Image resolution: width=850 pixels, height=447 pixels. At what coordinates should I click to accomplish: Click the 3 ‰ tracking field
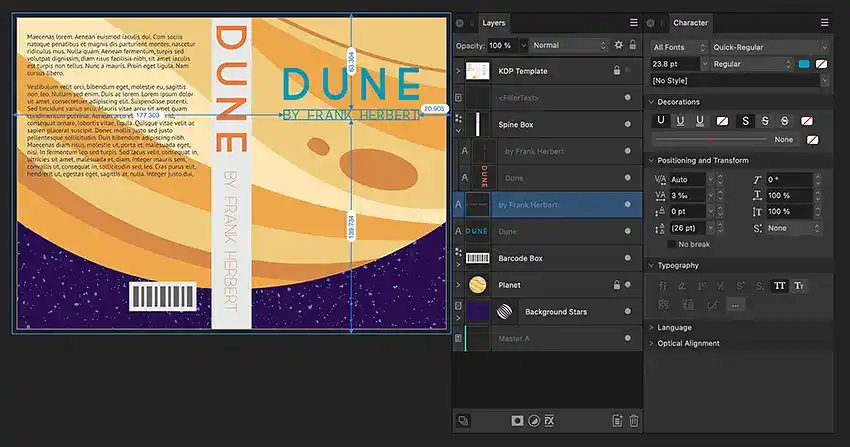coord(687,195)
